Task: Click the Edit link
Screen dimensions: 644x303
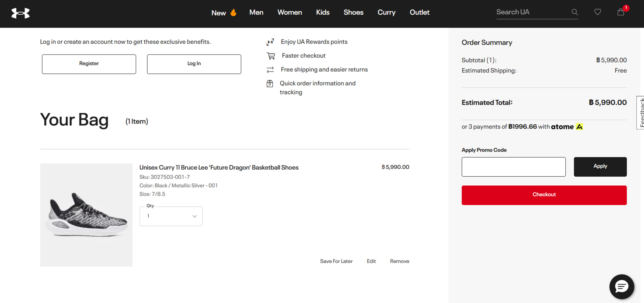Action: point(371,261)
